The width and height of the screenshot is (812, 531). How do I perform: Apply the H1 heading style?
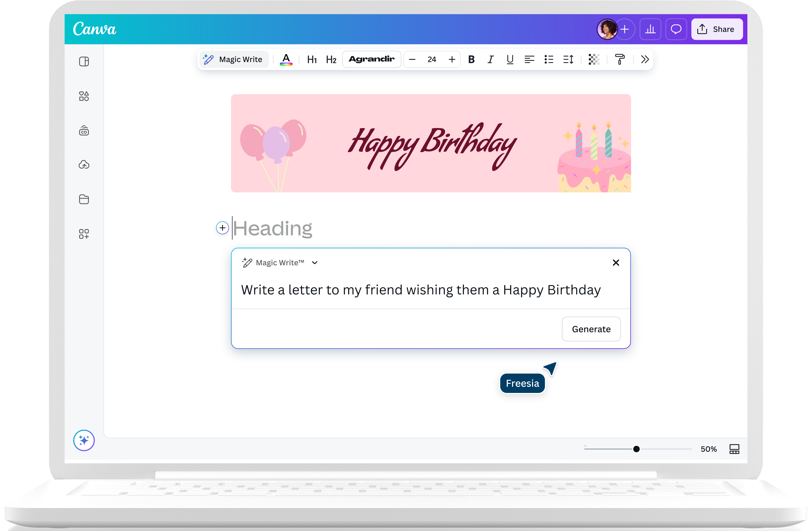coord(312,60)
